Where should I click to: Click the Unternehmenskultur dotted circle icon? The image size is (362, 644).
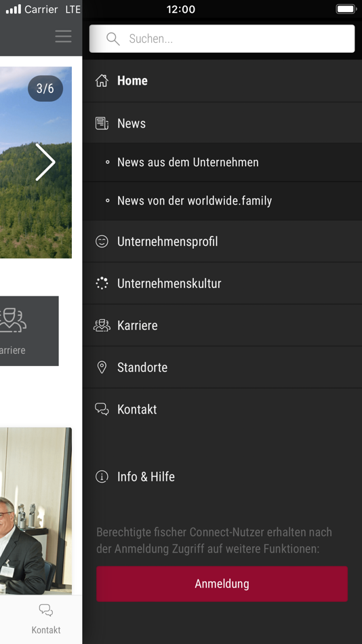[x=102, y=283]
